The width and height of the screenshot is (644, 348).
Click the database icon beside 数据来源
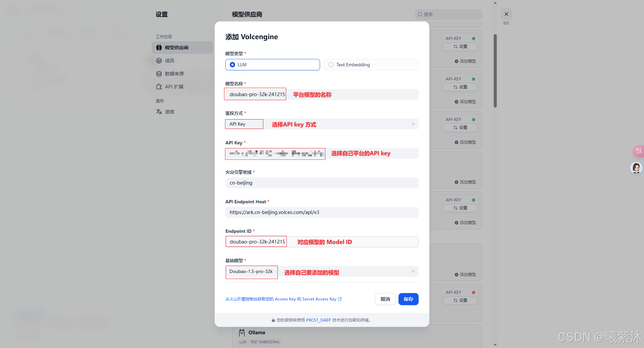click(159, 74)
